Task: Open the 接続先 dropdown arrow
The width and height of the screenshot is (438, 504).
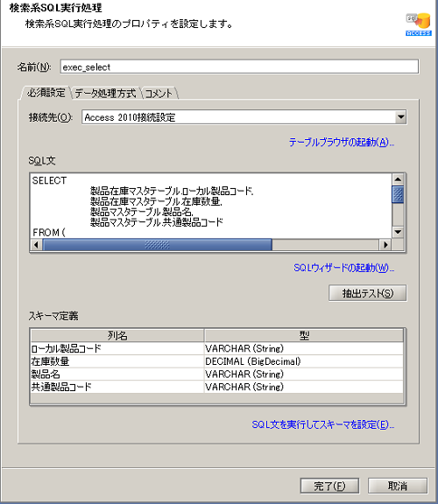Action: tap(400, 117)
